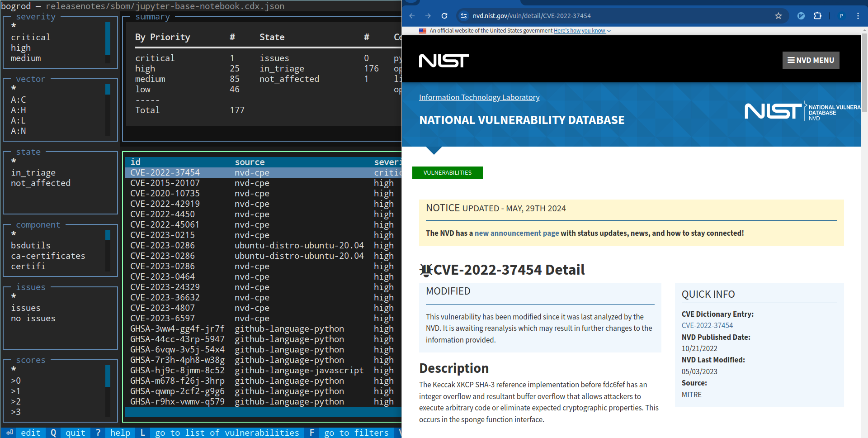This screenshot has width=868, height=438.
Task: Toggle the not_affected state filter
Action: 41,183
